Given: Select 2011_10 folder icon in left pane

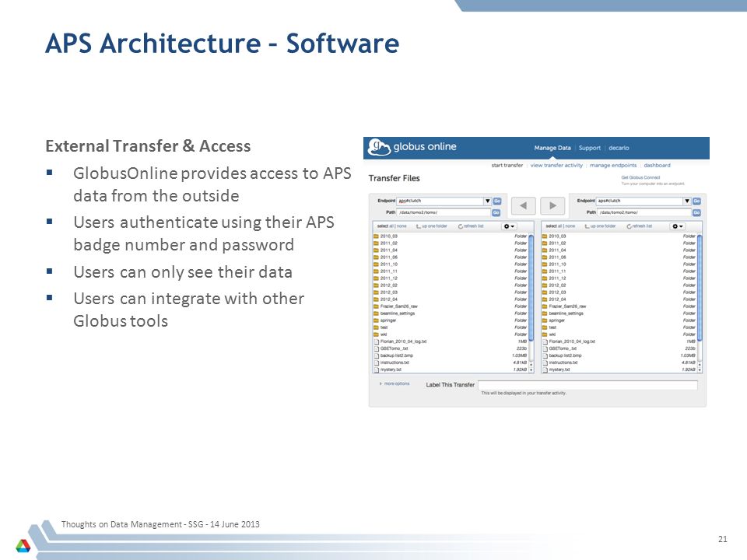Looking at the screenshot, I should click(x=376, y=264).
